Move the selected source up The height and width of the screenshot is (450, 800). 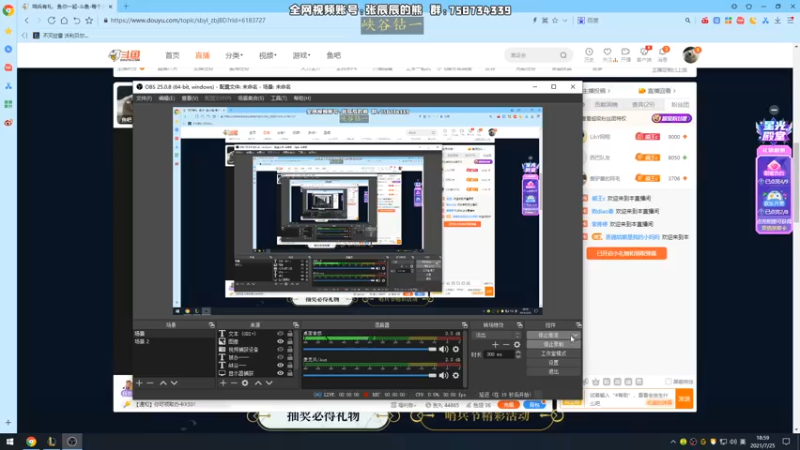pos(258,383)
